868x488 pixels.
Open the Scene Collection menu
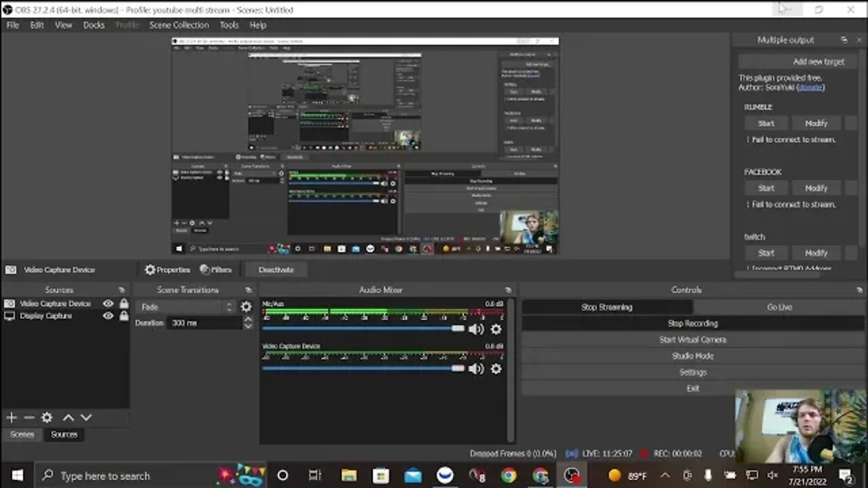pos(179,25)
